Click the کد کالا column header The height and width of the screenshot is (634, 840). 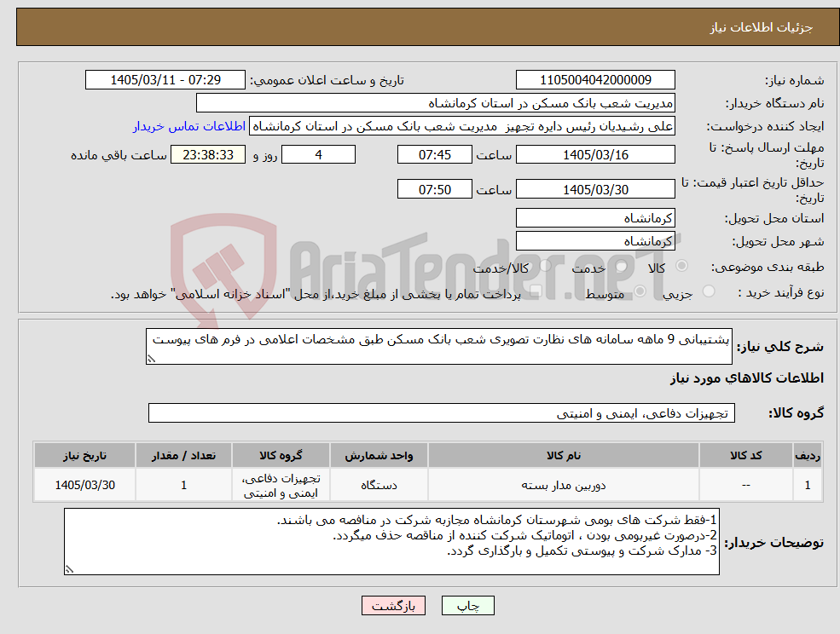[746, 456]
